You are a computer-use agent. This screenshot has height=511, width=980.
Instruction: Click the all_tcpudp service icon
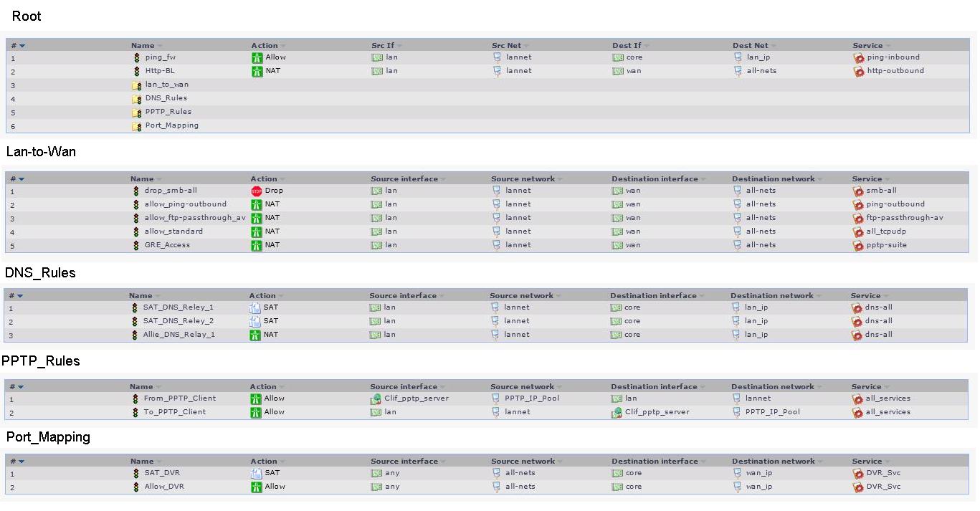tap(857, 232)
